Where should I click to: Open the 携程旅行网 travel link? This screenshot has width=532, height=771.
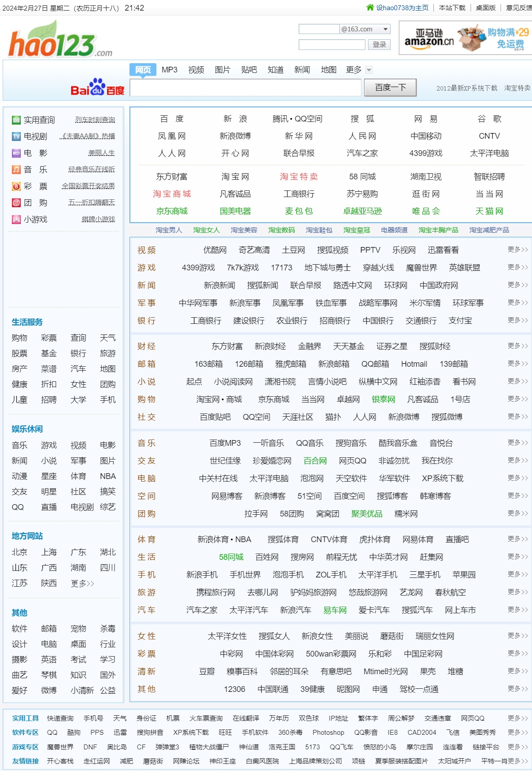click(x=216, y=592)
